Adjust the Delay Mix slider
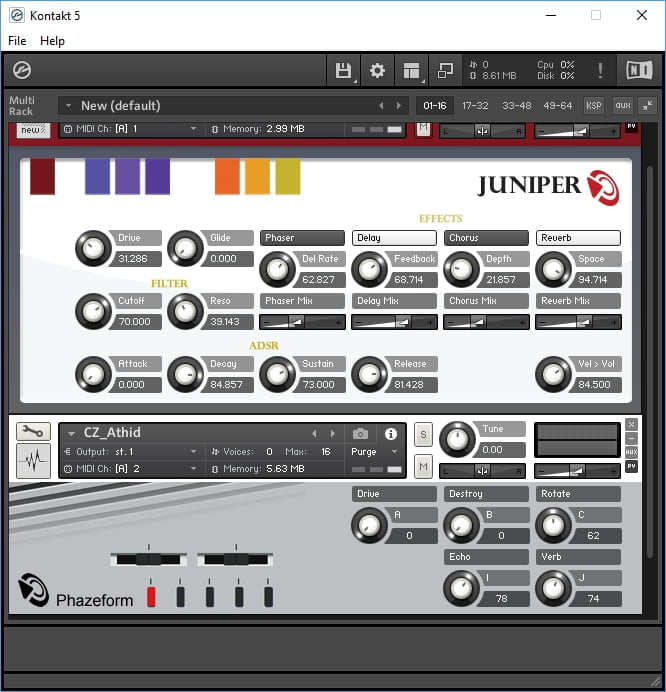The height and width of the screenshot is (692, 666). [394, 322]
